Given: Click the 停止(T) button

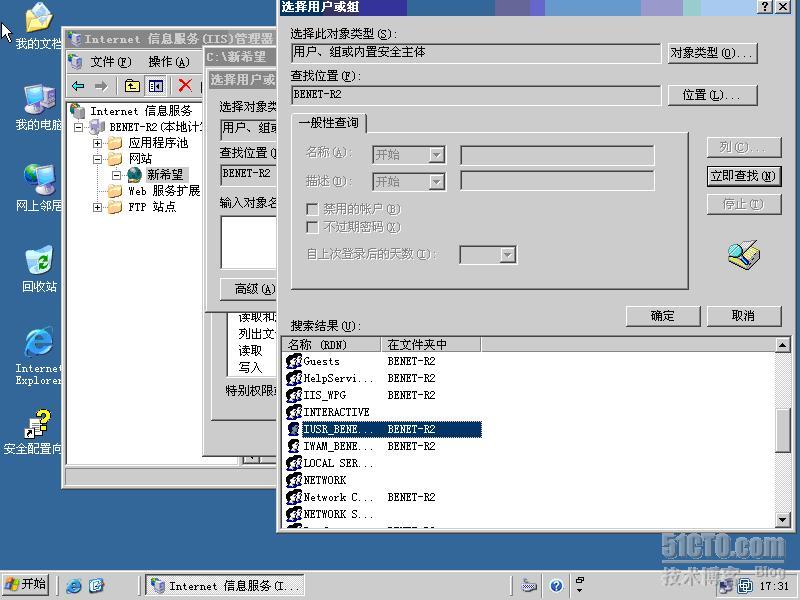Looking at the screenshot, I should coord(744,205).
